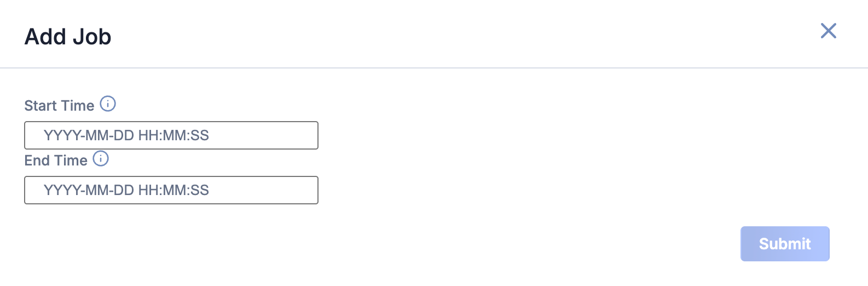Viewport: 868px width, 286px height.
Task: Select the circled 'i' beside End Time
Action: pyautogui.click(x=101, y=158)
